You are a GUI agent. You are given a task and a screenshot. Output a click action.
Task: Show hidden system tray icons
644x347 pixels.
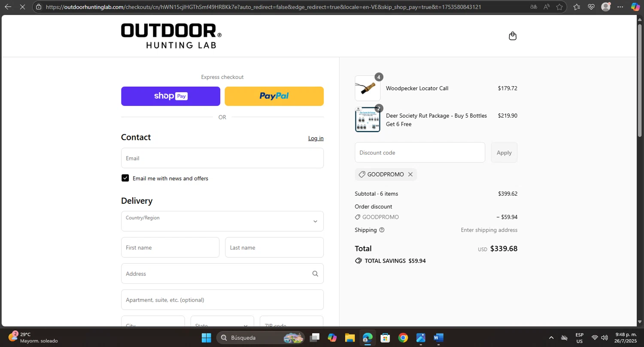(x=551, y=338)
